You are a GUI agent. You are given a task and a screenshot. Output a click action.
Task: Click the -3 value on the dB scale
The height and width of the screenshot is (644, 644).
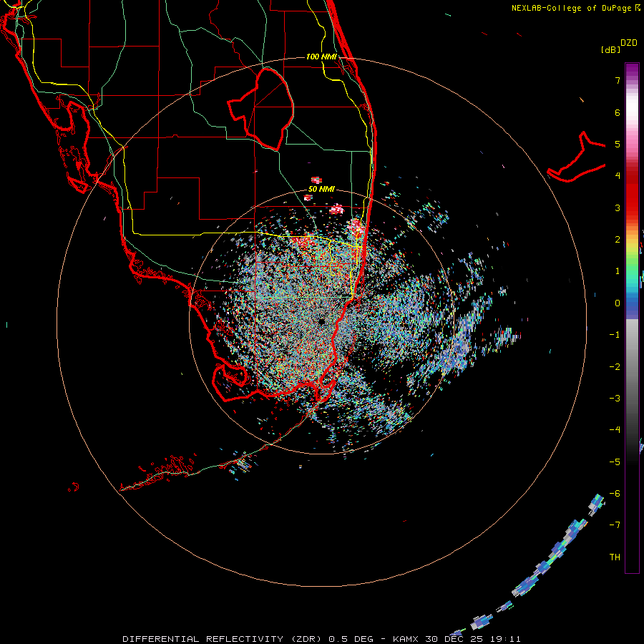615,399
